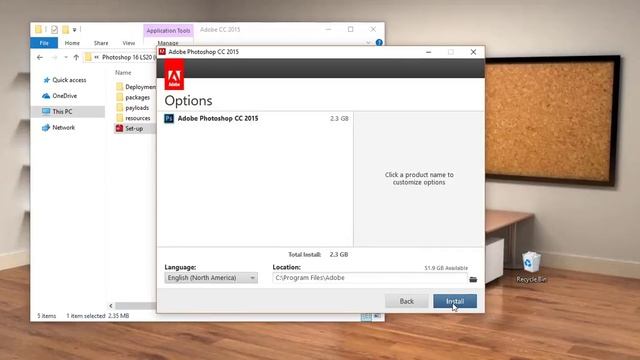Select Adobe Photoshop CC 2015 product row

click(255, 118)
